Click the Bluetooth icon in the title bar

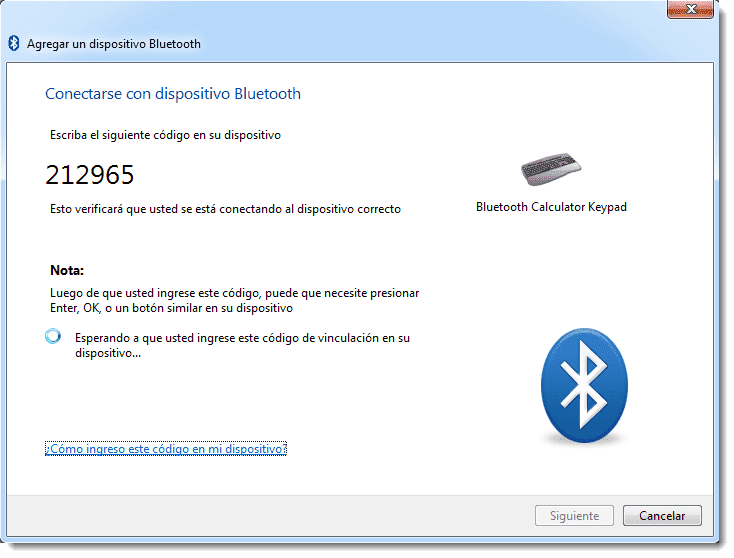pos(14,44)
